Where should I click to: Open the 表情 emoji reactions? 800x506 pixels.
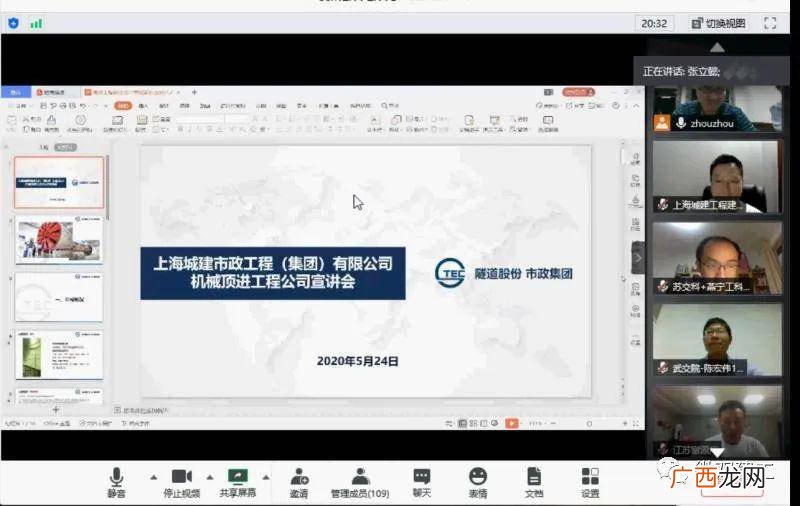pos(478,482)
